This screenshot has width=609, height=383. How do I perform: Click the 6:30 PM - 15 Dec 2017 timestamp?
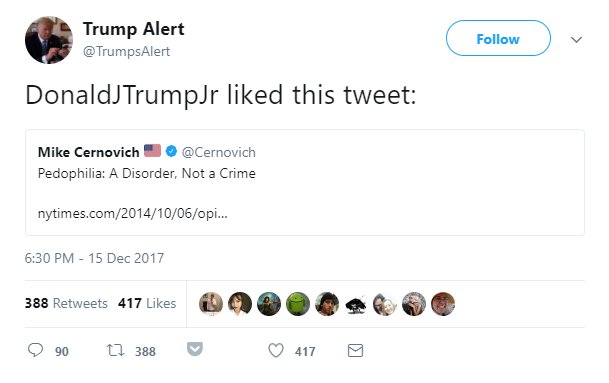pos(94,258)
